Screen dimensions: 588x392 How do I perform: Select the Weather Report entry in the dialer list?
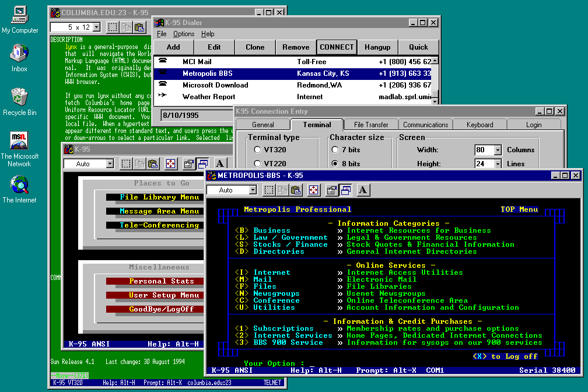pyautogui.click(x=209, y=97)
